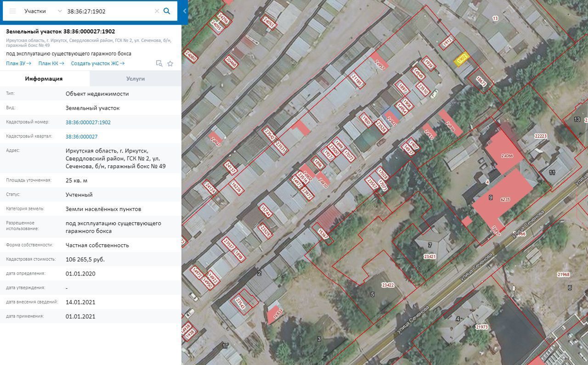588x365 pixels.
Task: Open cadastral quarter 38:36:000027 link
Action: (x=82, y=136)
